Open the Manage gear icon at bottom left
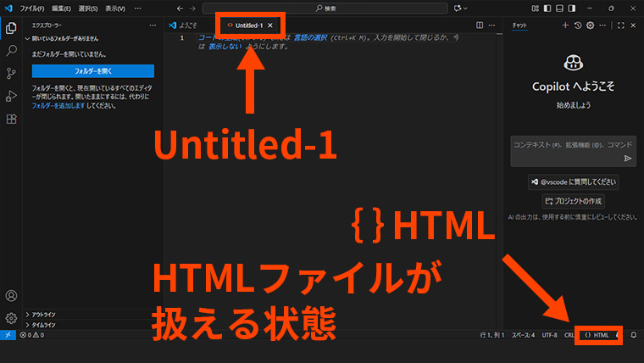This screenshot has width=644, height=363. click(x=11, y=319)
